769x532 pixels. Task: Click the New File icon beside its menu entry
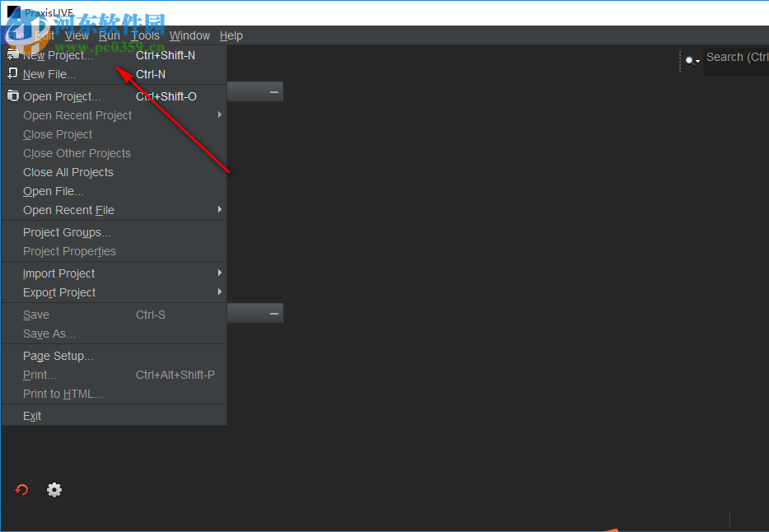click(x=12, y=73)
